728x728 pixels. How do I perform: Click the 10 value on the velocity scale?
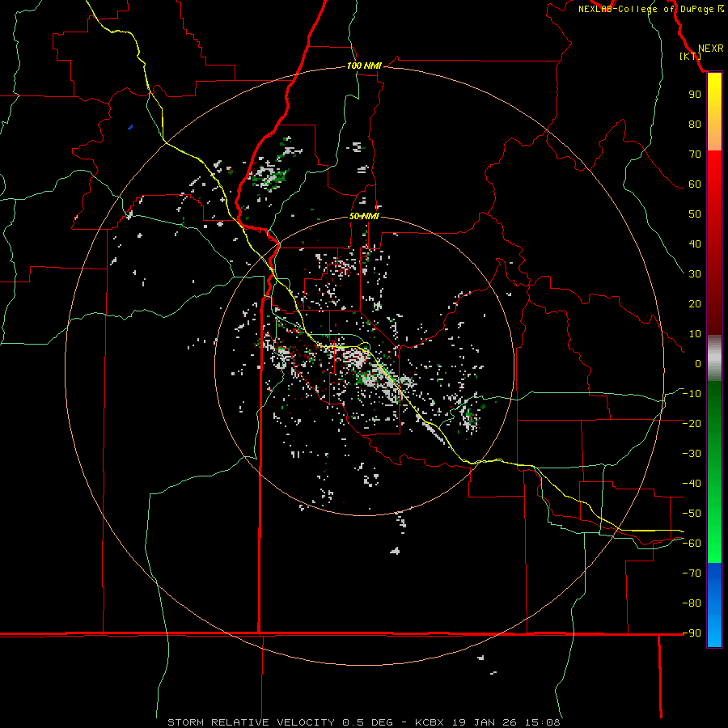tap(695, 334)
